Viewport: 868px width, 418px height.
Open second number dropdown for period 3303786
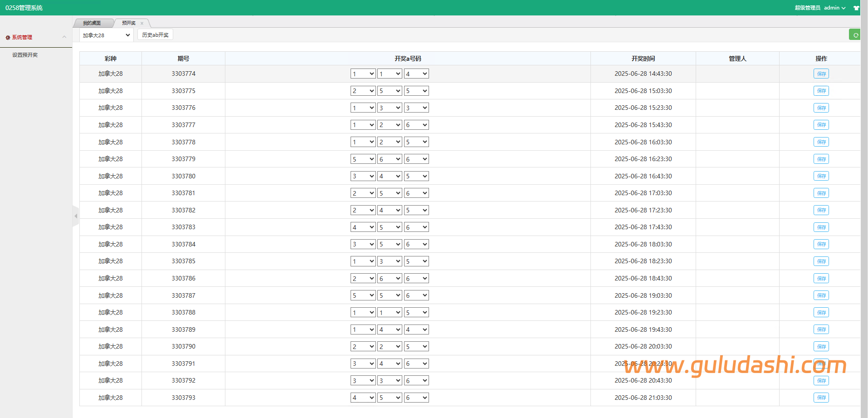(390, 278)
